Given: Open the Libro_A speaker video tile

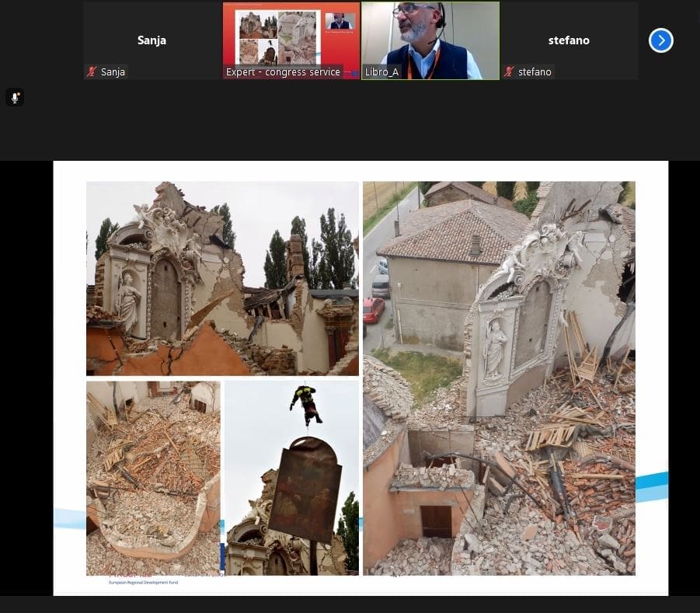Looking at the screenshot, I should coord(430,35).
